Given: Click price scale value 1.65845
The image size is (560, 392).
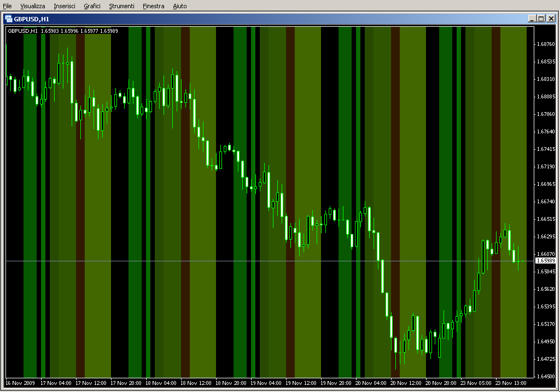Looking at the screenshot, I should 546,272.
